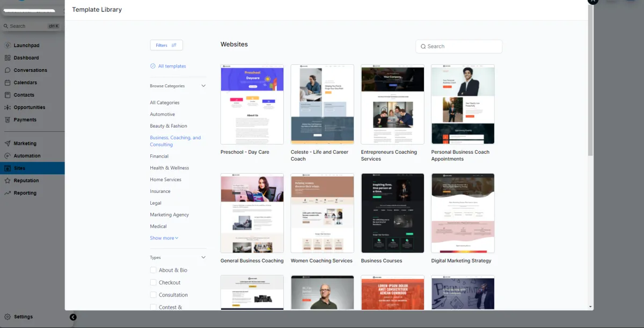Select the Insurance category
Image resolution: width=644 pixels, height=328 pixels.
tap(160, 192)
